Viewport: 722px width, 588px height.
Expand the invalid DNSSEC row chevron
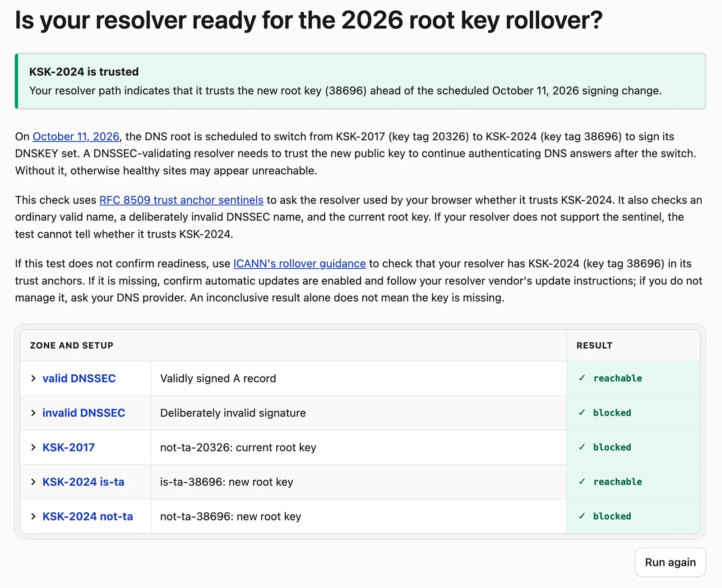point(33,413)
